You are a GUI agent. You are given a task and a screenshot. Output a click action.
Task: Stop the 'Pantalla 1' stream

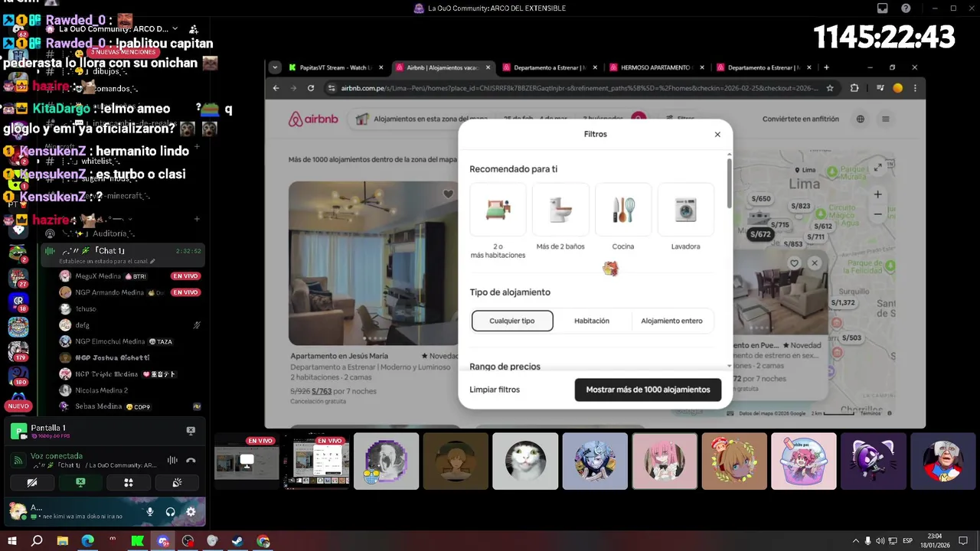point(191,431)
